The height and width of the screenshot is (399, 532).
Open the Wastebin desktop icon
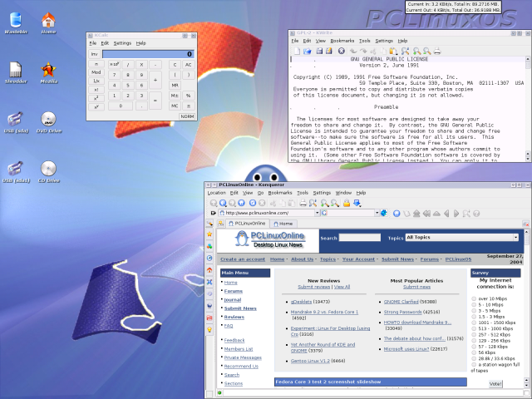pyautogui.click(x=16, y=23)
